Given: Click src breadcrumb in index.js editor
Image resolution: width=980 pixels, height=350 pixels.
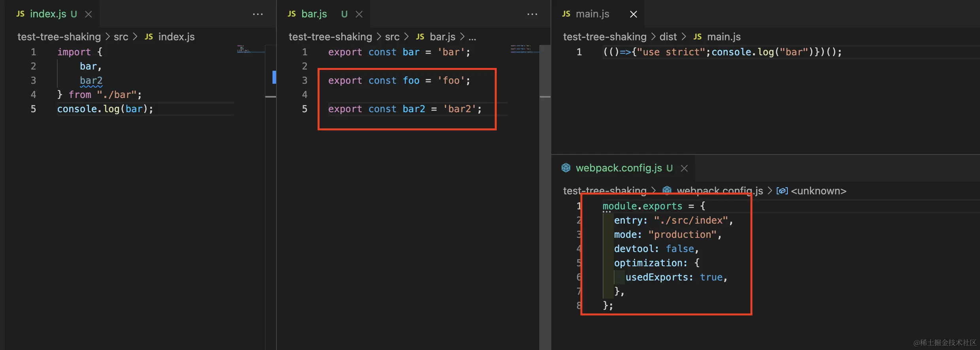Looking at the screenshot, I should [x=121, y=37].
